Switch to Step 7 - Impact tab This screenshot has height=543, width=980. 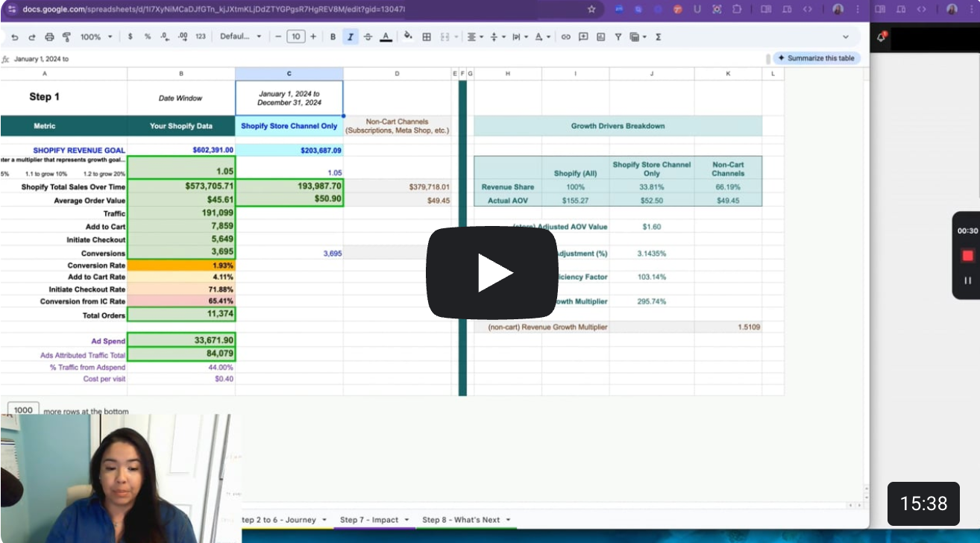point(369,520)
